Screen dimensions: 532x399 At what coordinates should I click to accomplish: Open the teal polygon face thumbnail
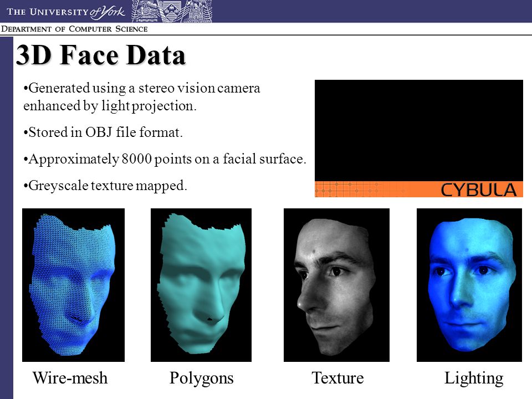201,285
